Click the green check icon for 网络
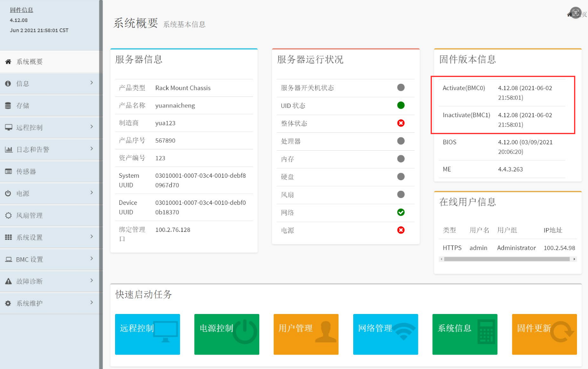 (x=401, y=212)
